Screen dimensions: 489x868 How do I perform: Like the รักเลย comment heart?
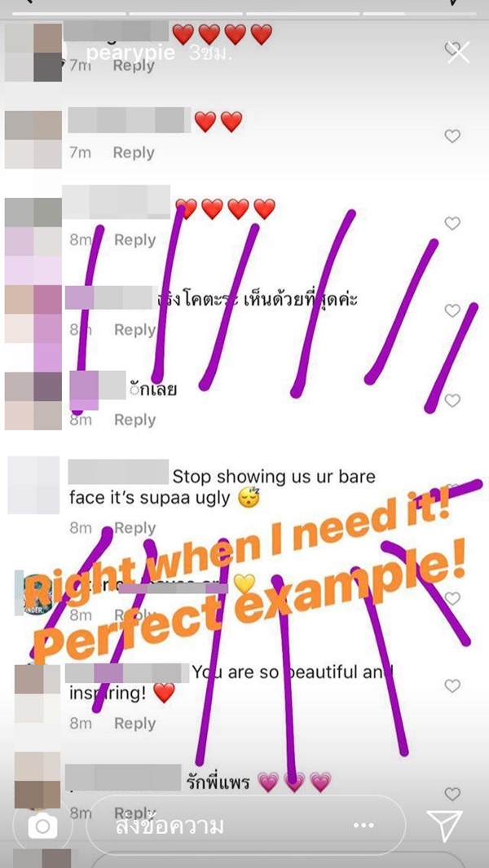(x=452, y=400)
